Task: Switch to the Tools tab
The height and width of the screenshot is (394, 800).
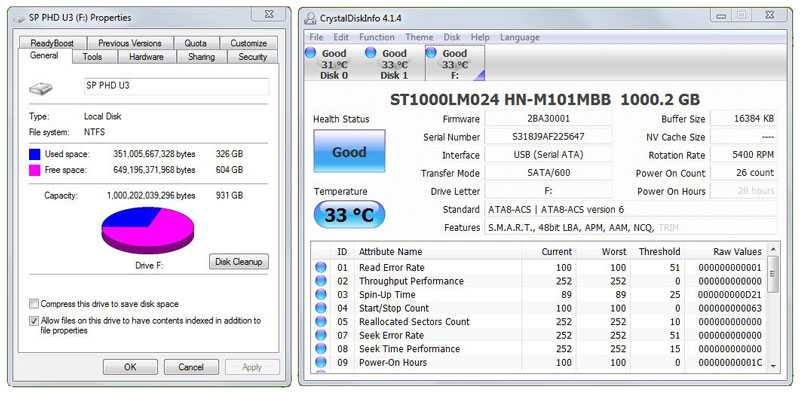Action: [92, 57]
